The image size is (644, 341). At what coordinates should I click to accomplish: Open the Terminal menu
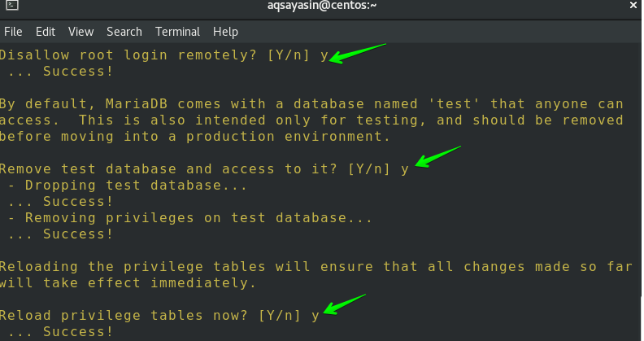pyautogui.click(x=177, y=32)
